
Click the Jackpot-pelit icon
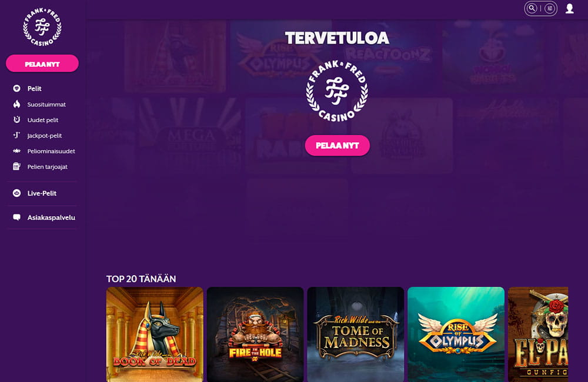pyautogui.click(x=16, y=135)
